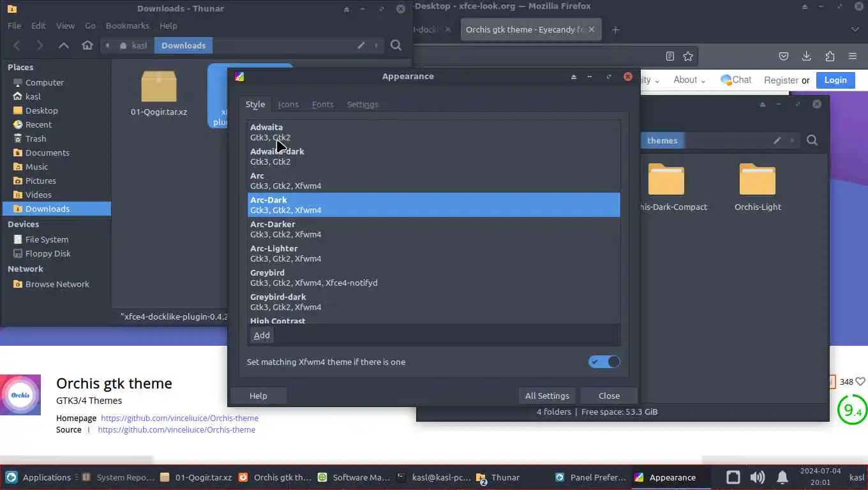868x490 pixels.
Task: Click Register link on xfce-look site
Action: tap(781, 80)
